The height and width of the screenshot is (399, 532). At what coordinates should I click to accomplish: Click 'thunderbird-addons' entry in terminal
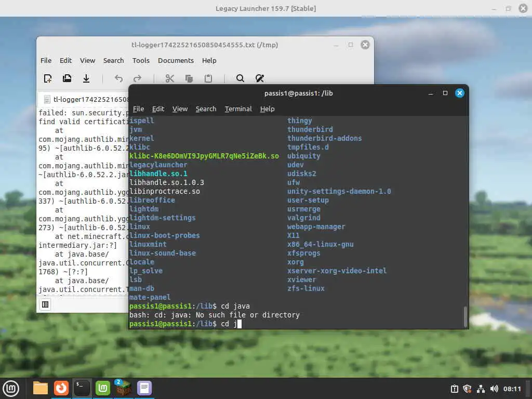tap(324, 138)
